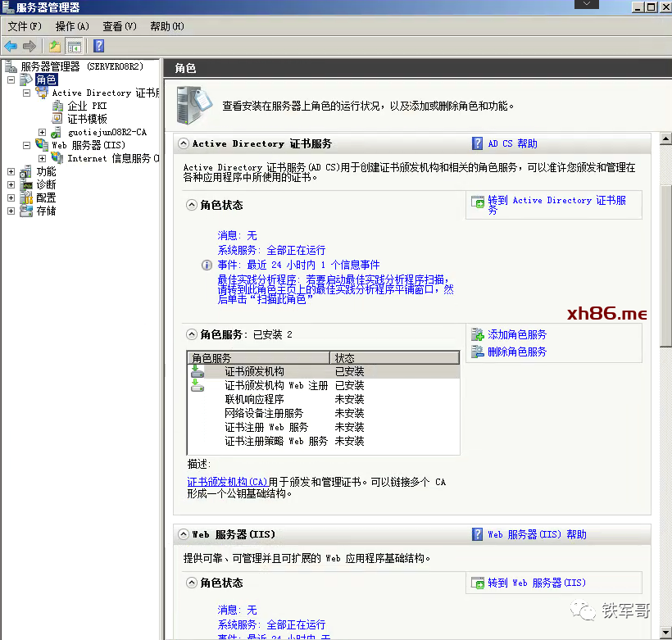Toggle the console tree pane toolbar icon

coord(74,46)
